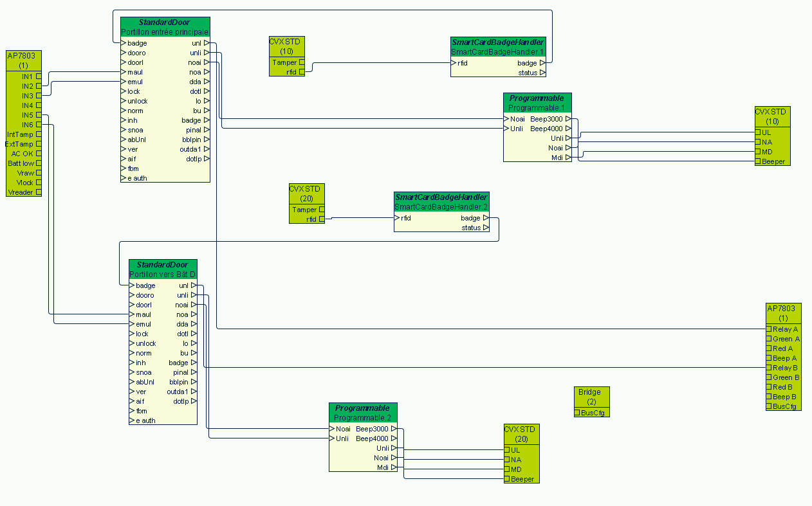
Task: Click the Relay A port on AP7803
Action: 768,329
